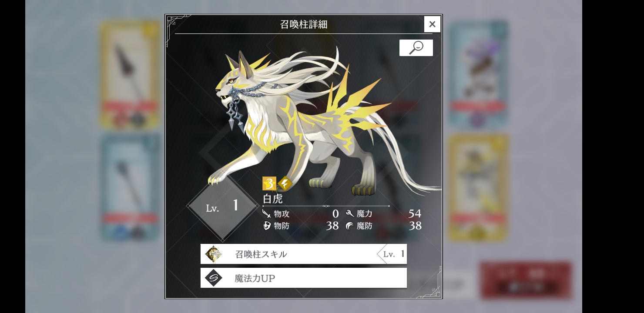Click the 魔力 wand stat icon

[x=349, y=213]
